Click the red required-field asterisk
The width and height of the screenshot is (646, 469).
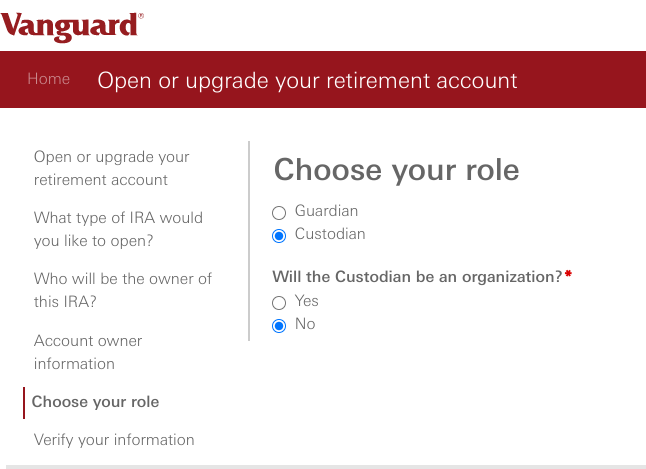point(568,274)
